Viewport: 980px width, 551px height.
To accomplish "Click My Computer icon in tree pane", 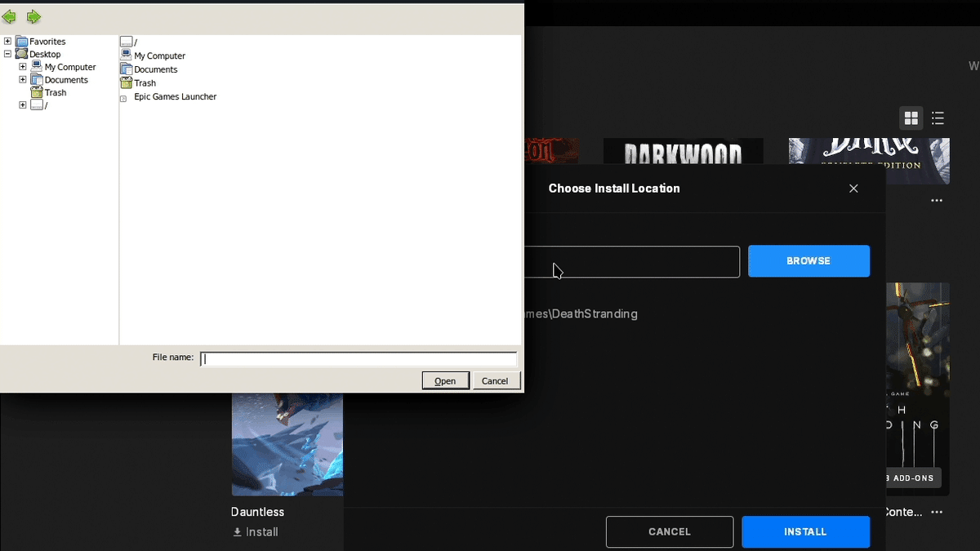I will click(x=37, y=67).
